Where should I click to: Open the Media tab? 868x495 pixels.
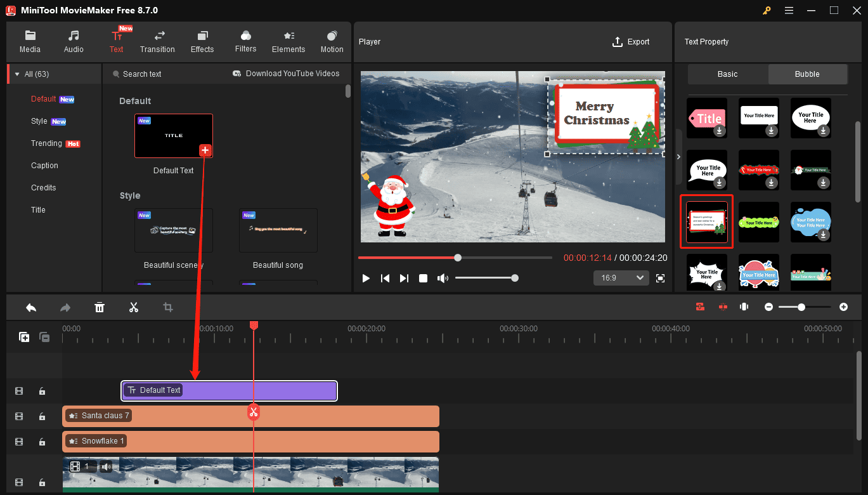pos(30,42)
